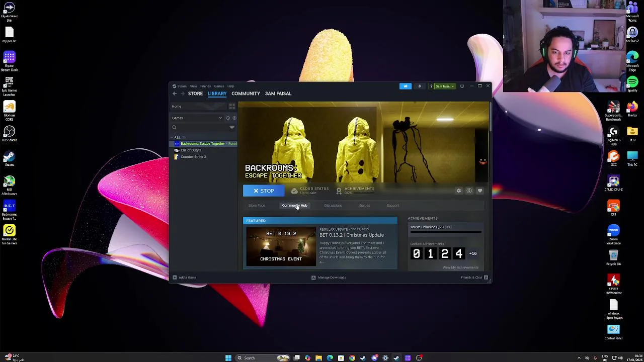Open the COMMUNITY tab
Viewport: 644px width, 362px height.
click(x=246, y=94)
